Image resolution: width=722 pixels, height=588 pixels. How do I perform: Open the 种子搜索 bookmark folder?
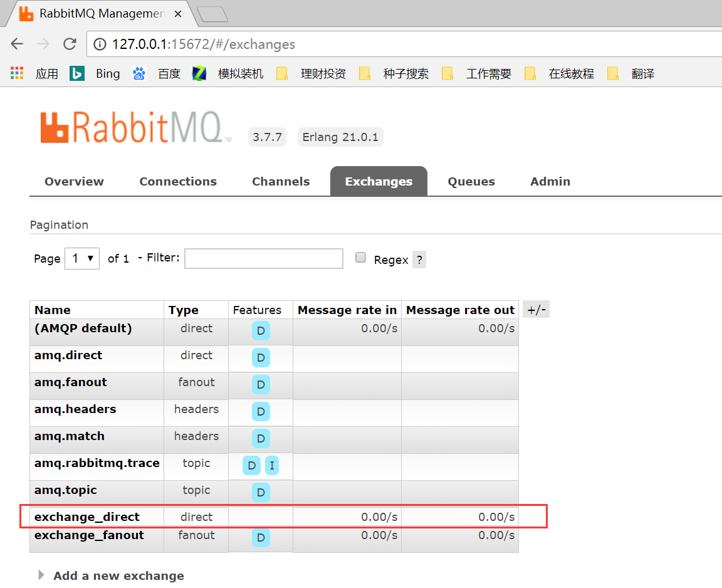(x=394, y=73)
